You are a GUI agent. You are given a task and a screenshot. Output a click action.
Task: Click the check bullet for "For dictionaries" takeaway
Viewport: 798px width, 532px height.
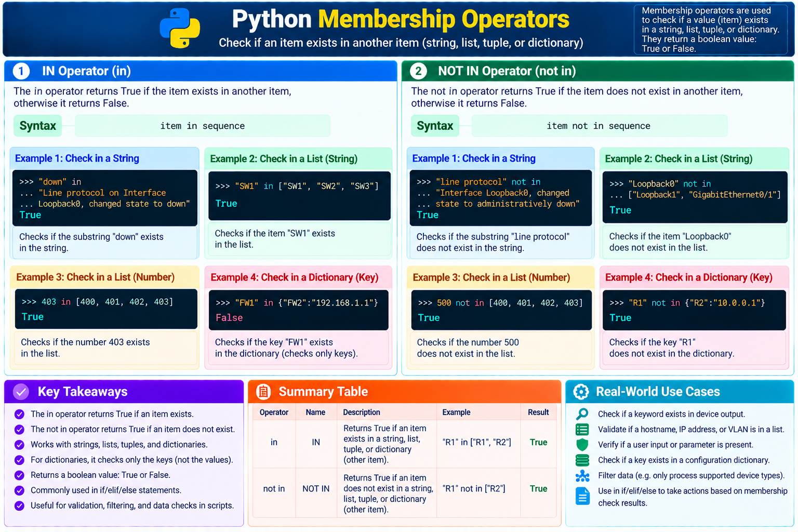(19, 460)
